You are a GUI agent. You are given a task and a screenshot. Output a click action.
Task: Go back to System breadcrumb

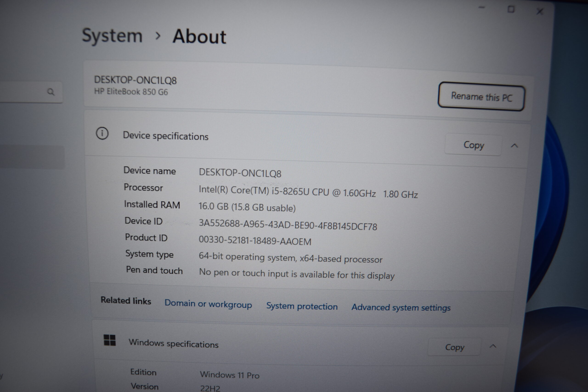(x=112, y=36)
